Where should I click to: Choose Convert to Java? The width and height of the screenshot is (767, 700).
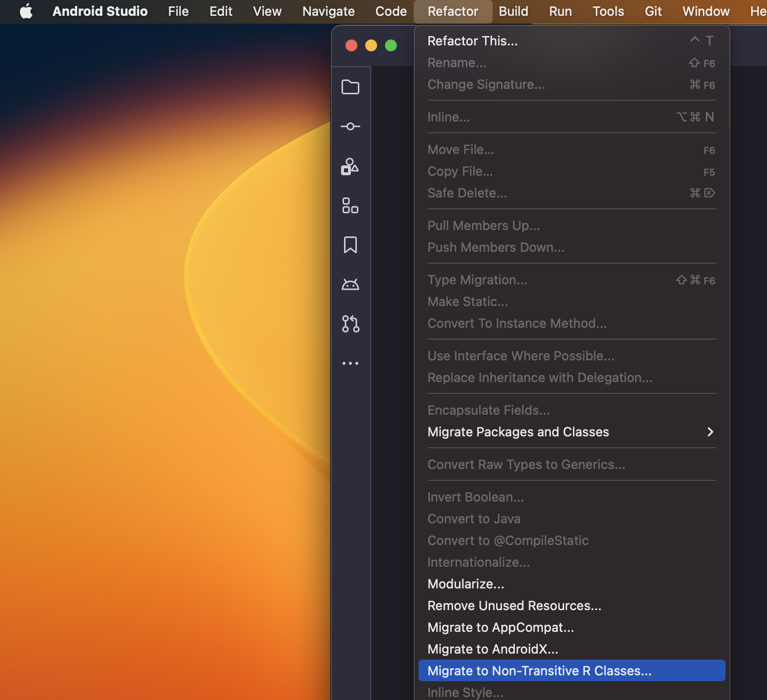(x=473, y=519)
